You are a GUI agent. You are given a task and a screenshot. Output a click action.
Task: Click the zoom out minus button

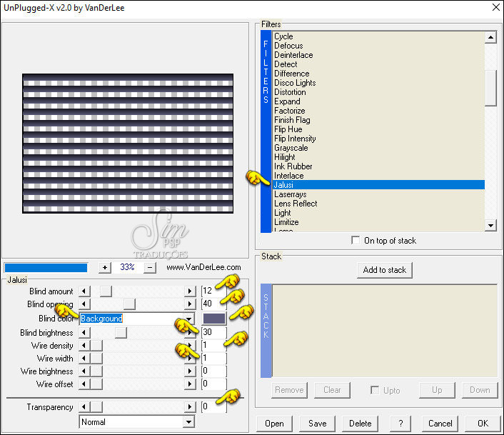[151, 267]
